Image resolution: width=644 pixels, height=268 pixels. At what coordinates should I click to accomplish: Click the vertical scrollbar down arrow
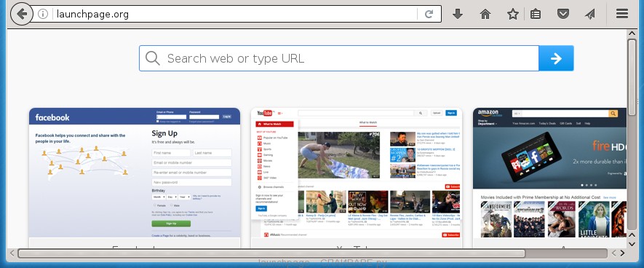click(632, 244)
